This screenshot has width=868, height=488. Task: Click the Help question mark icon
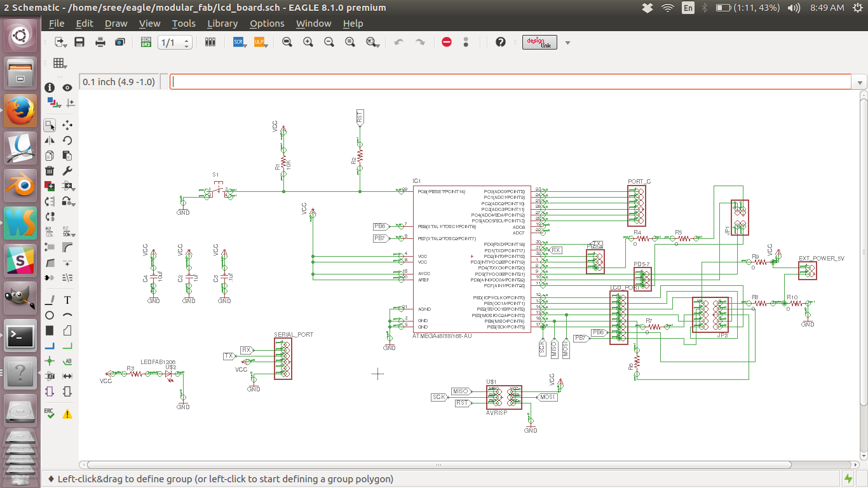[501, 42]
